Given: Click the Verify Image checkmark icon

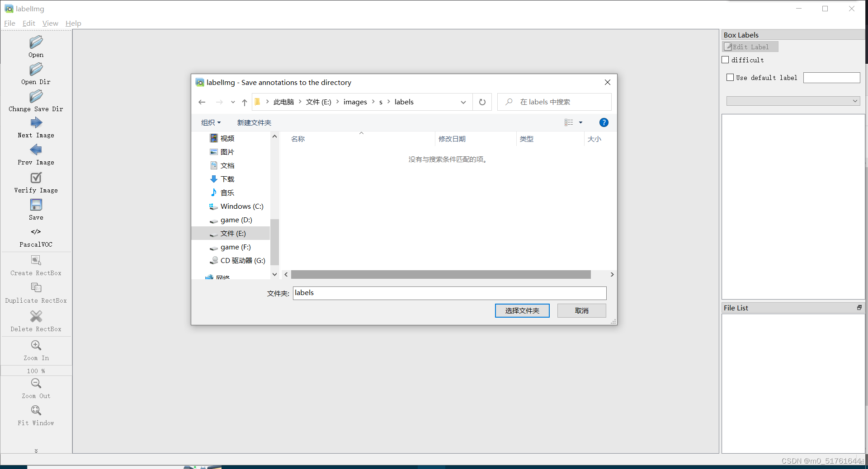Looking at the screenshot, I should (x=36, y=178).
